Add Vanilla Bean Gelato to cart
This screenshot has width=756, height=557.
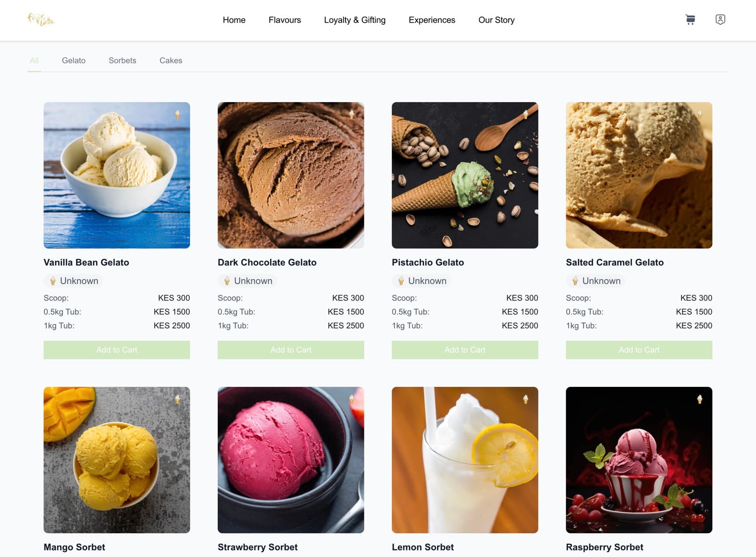(117, 350)
